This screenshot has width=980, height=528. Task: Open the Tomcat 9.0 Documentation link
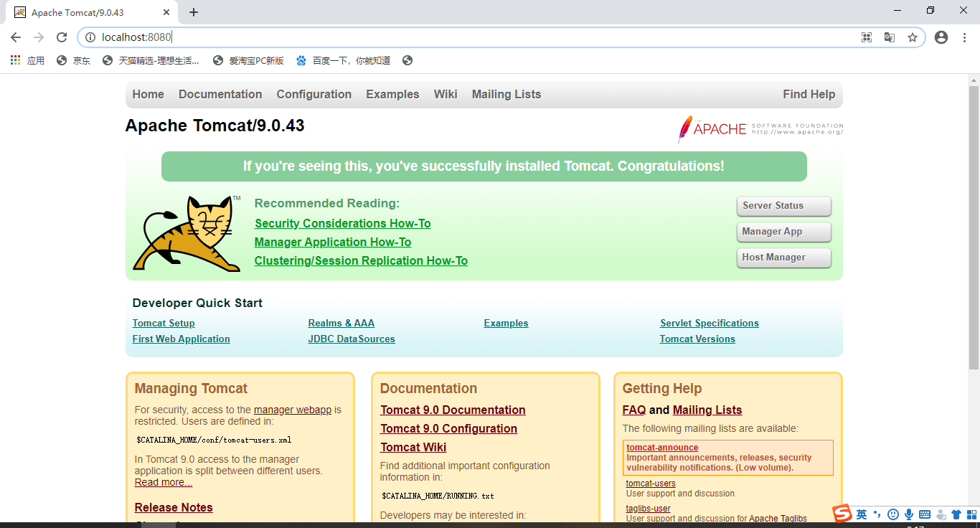pyautogui.click(x=453, y=410)
